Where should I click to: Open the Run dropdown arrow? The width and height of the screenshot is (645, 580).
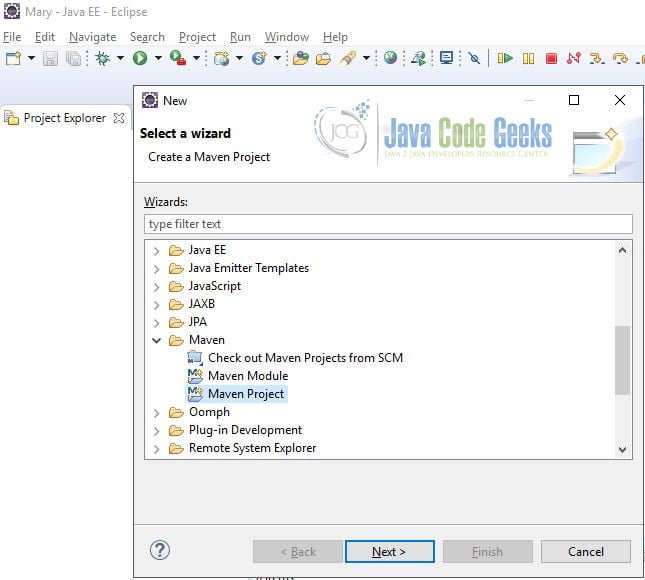(158, 58)
